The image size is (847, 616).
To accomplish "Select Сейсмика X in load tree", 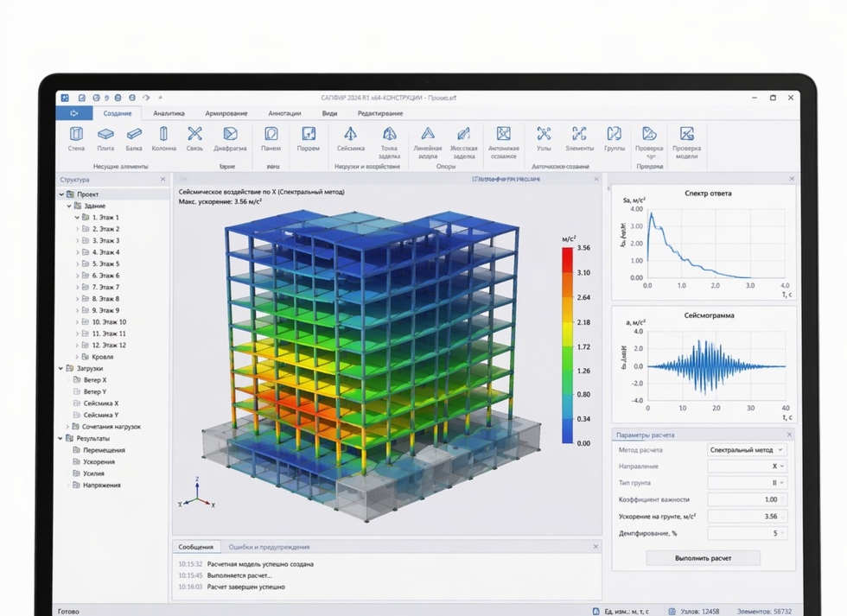I will pos(100,403).
